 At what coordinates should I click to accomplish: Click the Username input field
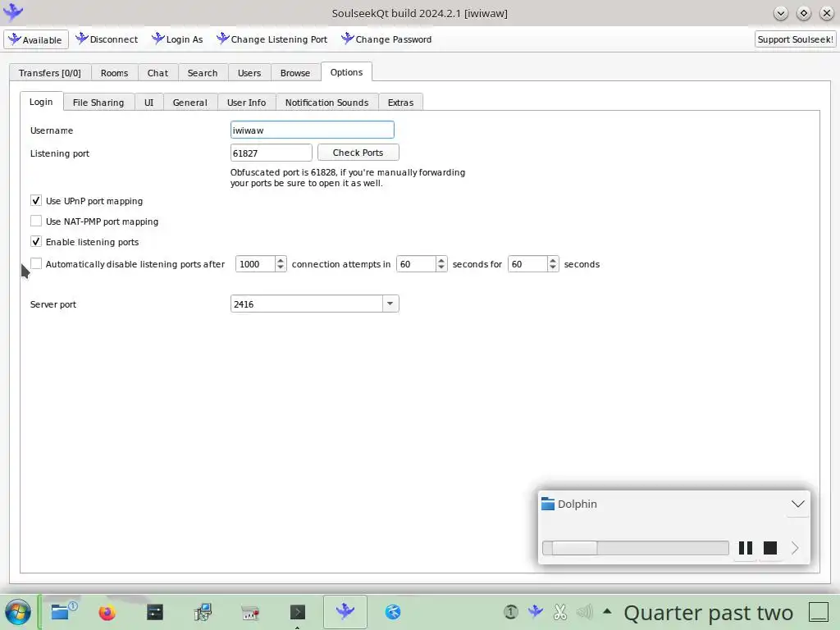[x=313, y=130]
